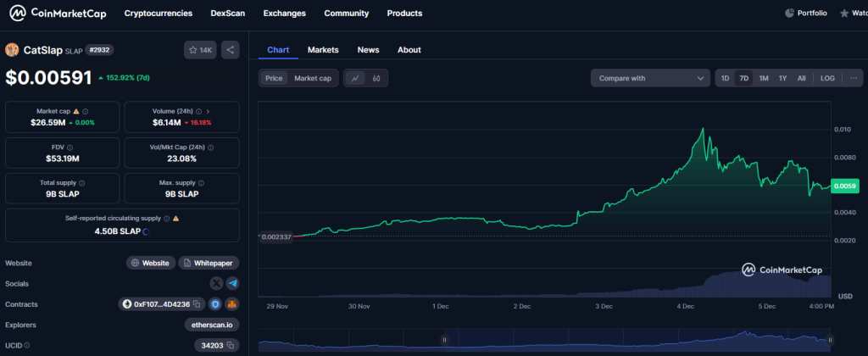868x356 pixels.
Task: Open the Whitepaper link button
Action: click(209, 263)
